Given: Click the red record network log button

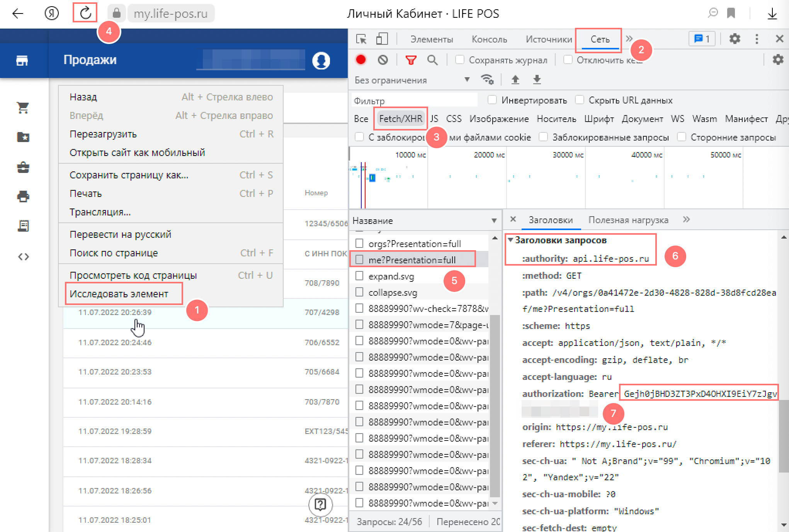Looking at the screenshot, I should point(361,60).
